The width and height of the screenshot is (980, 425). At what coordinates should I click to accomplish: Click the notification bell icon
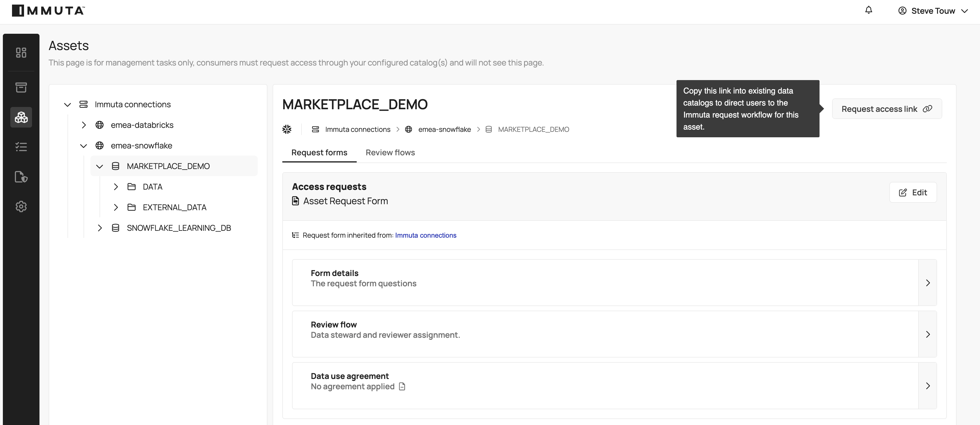pyautogui.click(x=868, y=10)
